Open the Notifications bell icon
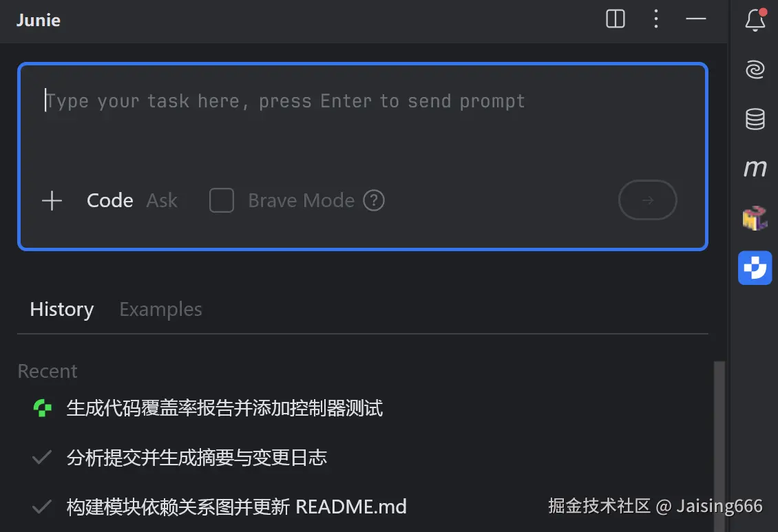The width and height of the screenshot is (778, 532). coord(755,20)
